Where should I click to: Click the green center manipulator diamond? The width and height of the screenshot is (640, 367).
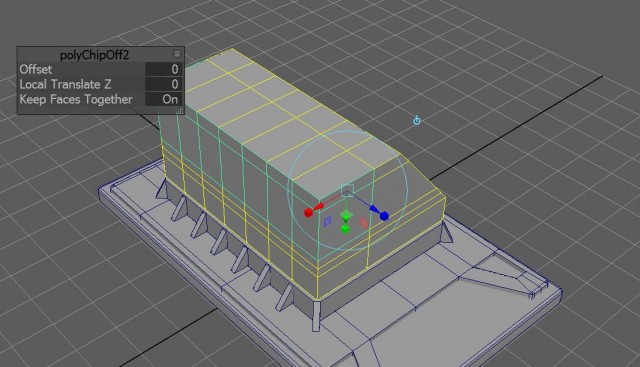[346, 216]
